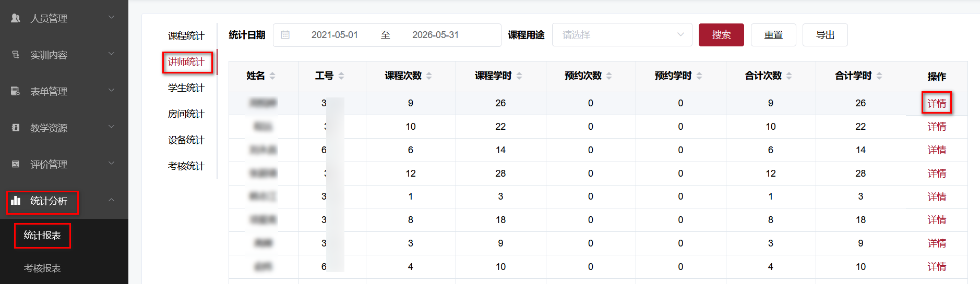The height and width of the screenshot is (284, 980).
Task: Click the 教学资源 sidebar icon
Action: point(16,128)
